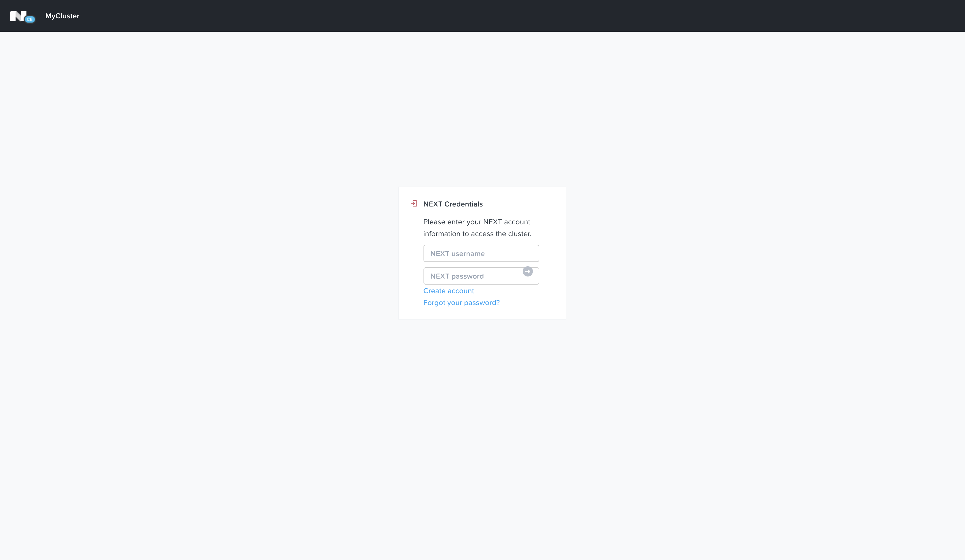Click the 'NEXT password' placeholder text
This screenshot has width=965, height=560.
coord(457,276)
